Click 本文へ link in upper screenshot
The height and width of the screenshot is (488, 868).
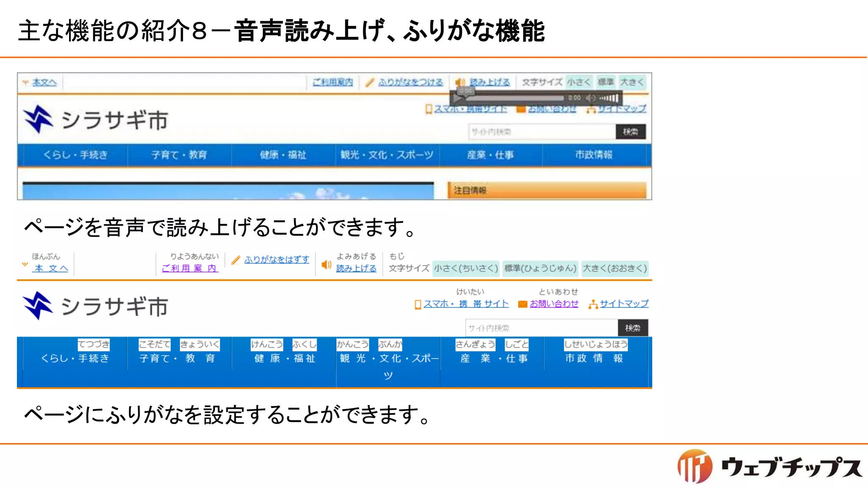click(x=45, y=82)
